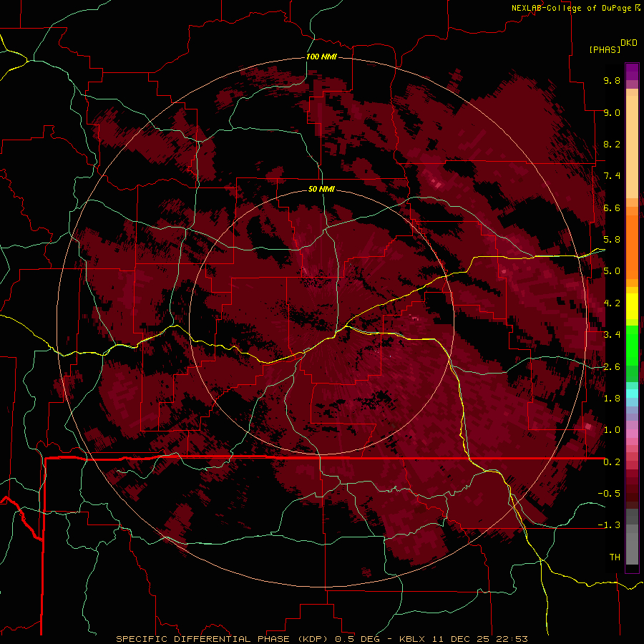Click the -0.5 value on the color scale
This screenshot has width=644, height=644.
point(609,494)
